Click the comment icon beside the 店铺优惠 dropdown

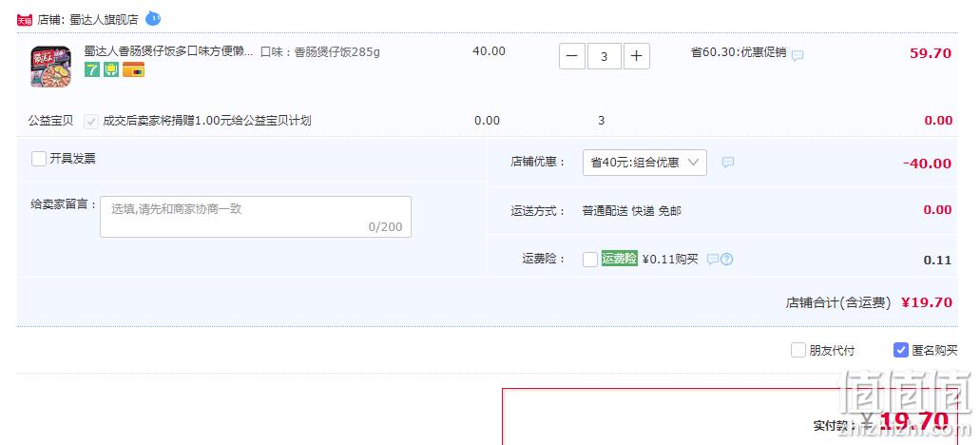click(x=728, y=163)
